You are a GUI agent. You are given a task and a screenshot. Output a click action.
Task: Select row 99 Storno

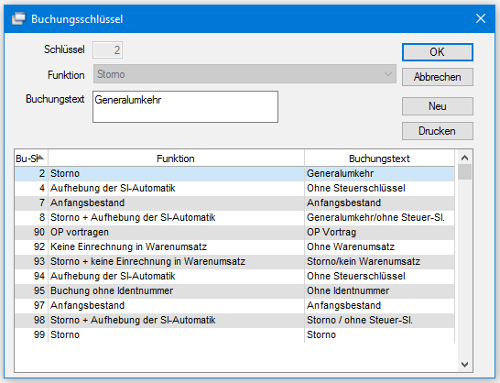point(235,335)
